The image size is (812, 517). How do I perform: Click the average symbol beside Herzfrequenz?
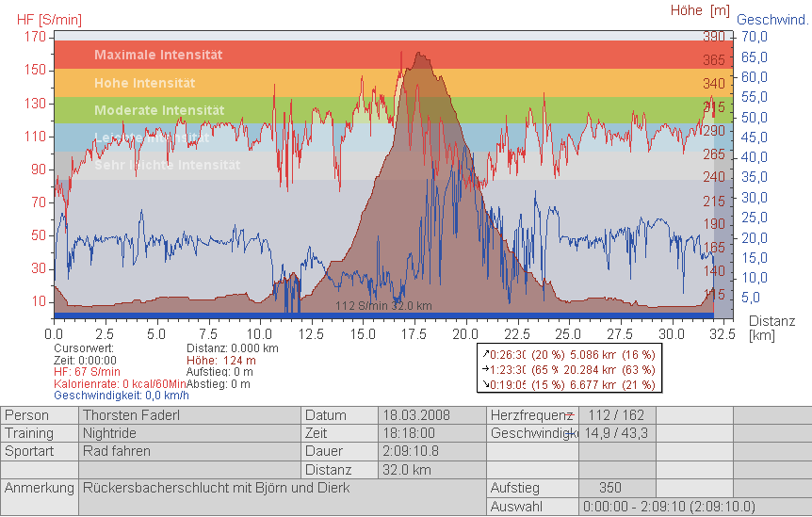tap(569, 415)
